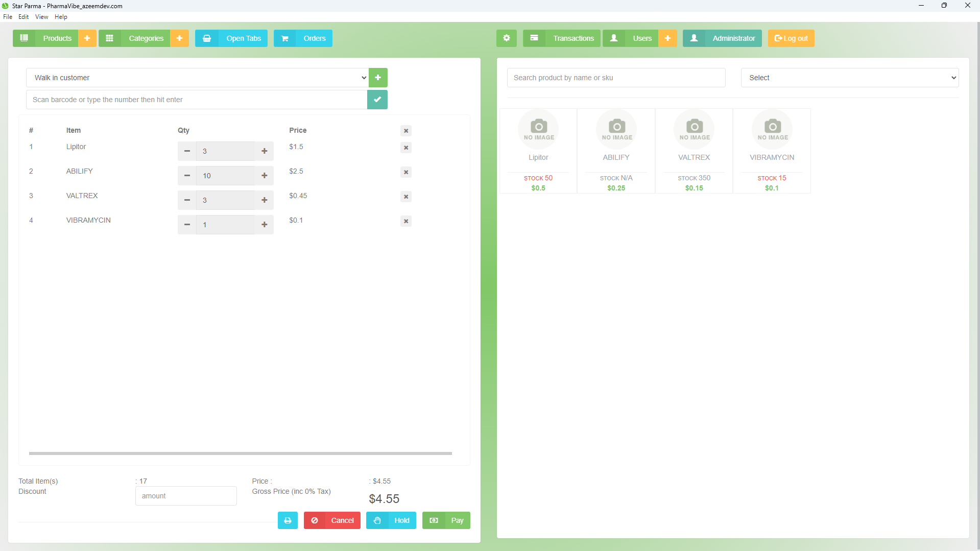Open the Edit menu

pos(23,17)
